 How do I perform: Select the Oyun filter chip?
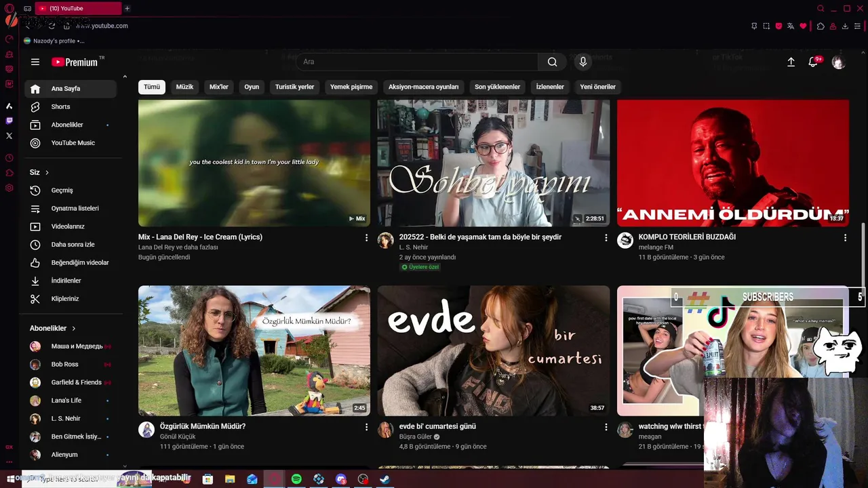(252, 87)
